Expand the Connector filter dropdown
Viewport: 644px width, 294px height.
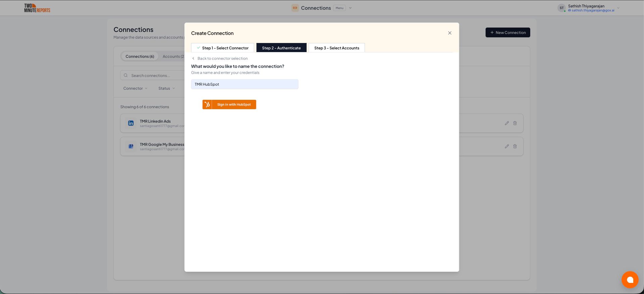(x=135, y=88)
